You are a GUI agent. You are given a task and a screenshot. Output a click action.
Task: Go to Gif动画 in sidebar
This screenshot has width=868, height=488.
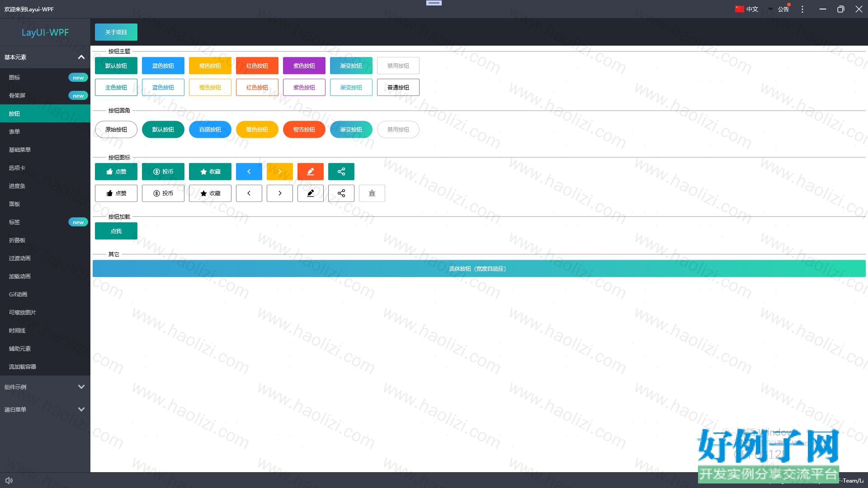[x=45, y=294]
